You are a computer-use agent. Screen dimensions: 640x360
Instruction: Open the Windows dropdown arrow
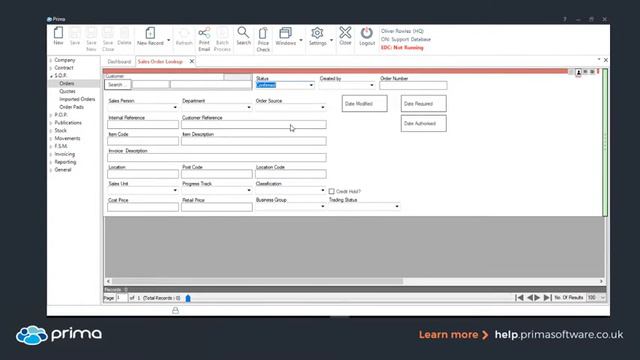click(x=301, y=40)
